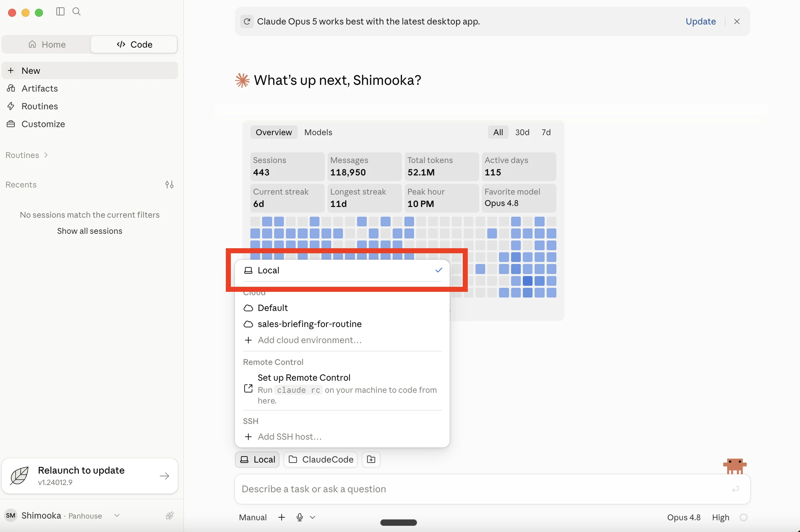Click the Relaunch to update leaf icon
Image resolution: width=800 pixels, height=532 pixels.
tap(19, 476)
